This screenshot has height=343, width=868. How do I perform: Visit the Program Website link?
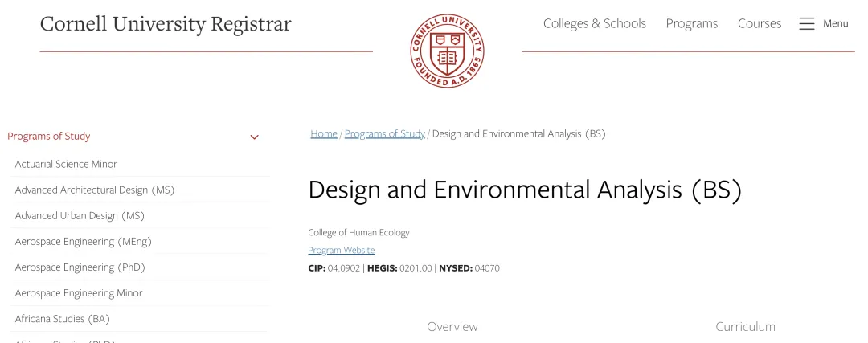[x=341, y=250]
